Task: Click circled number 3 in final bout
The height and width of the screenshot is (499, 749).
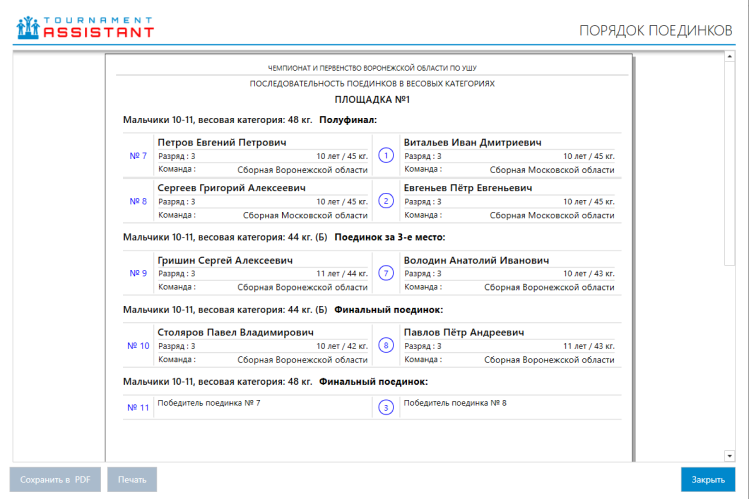Action: click(x=386, y=407)
